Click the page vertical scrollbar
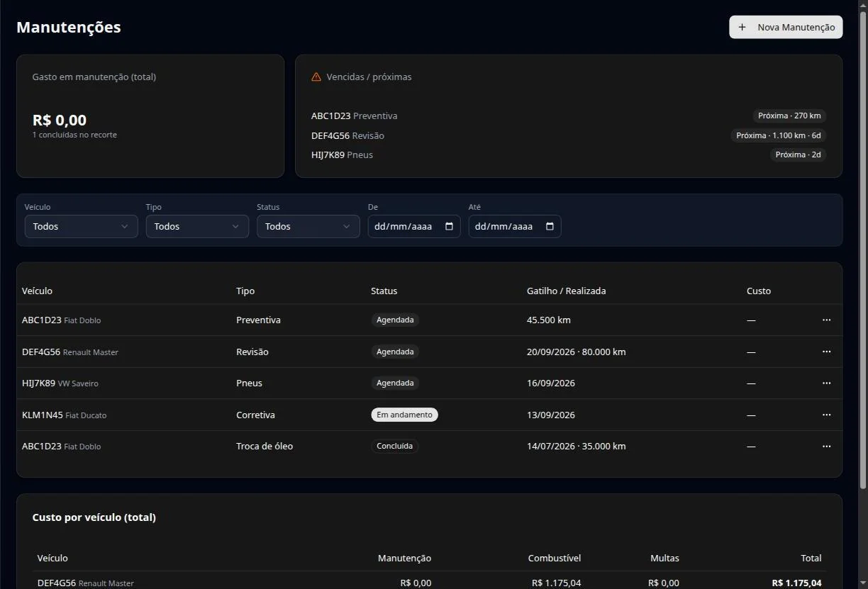868x589 pixels. [x=863, y=250]
